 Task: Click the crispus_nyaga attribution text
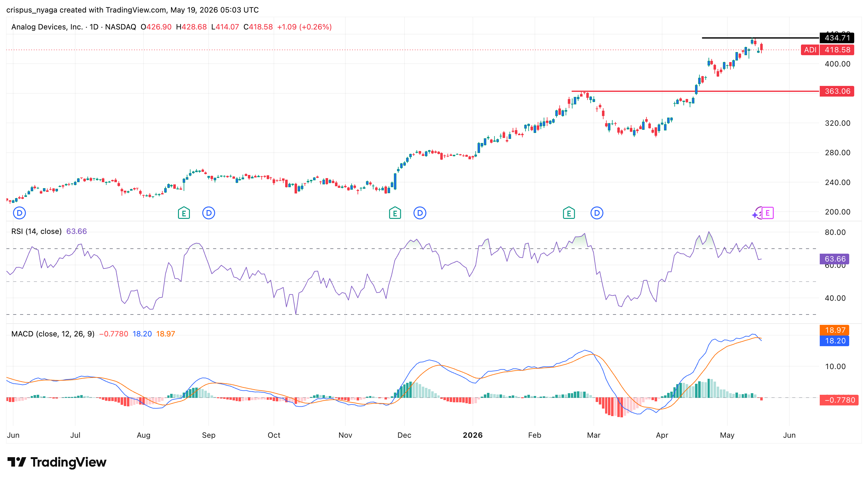point(32,10)
